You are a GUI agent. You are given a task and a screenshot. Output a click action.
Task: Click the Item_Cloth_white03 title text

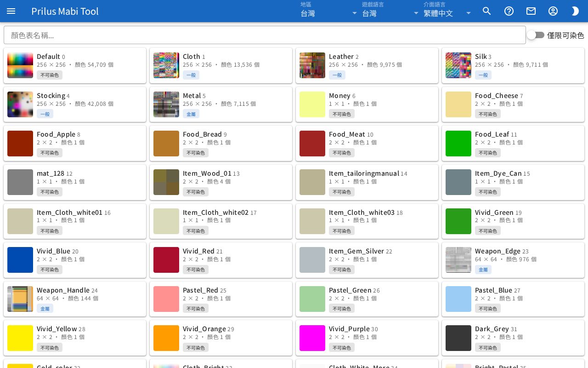(362, 213)
